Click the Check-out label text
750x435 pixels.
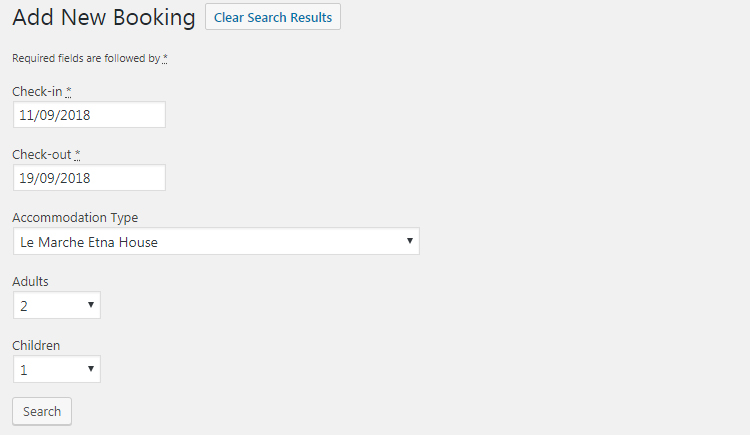point(41,155)
